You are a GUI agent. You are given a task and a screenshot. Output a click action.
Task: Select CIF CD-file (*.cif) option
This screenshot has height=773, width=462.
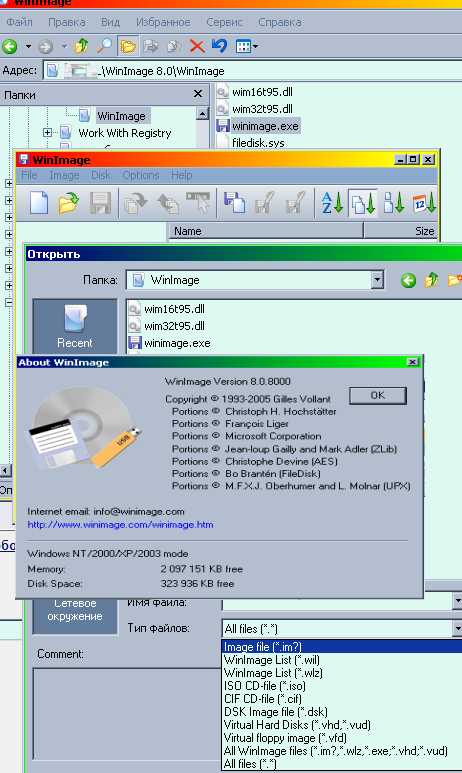point(342,699)
